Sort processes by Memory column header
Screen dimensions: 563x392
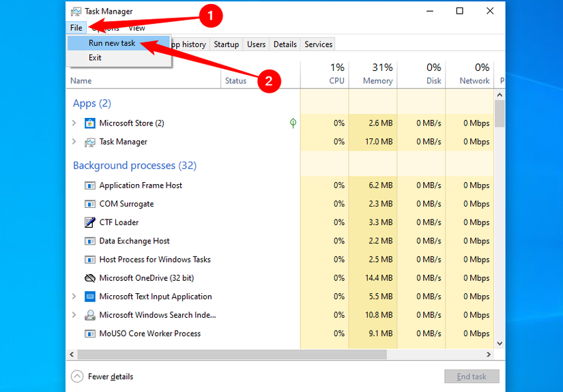pos(373,74)
